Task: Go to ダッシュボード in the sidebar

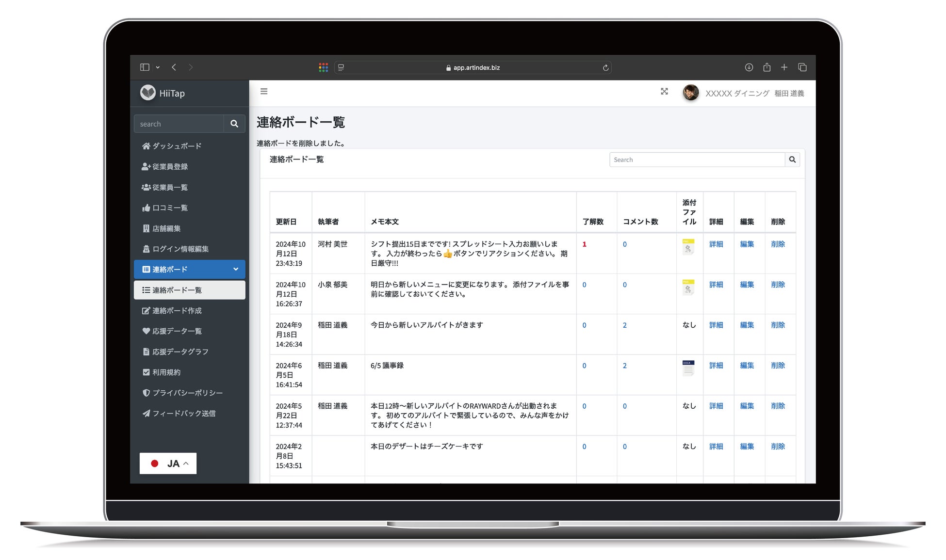Action: 177,146
